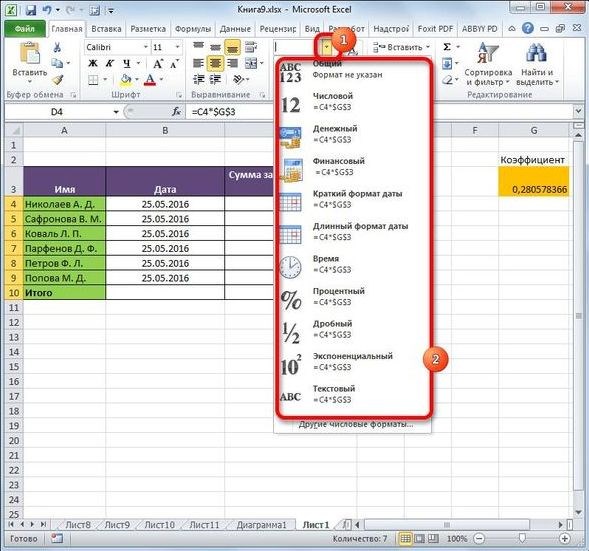Click the Copy icon in clipboard group
The height and width of the screenshot is (551, 589).
(57, 63)
